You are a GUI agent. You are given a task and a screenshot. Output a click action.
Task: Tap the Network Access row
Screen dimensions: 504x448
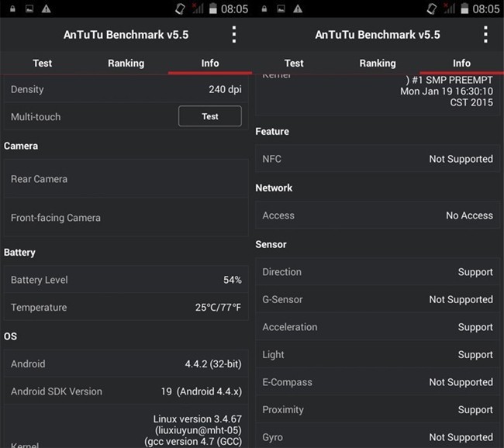tap(378, 215)
